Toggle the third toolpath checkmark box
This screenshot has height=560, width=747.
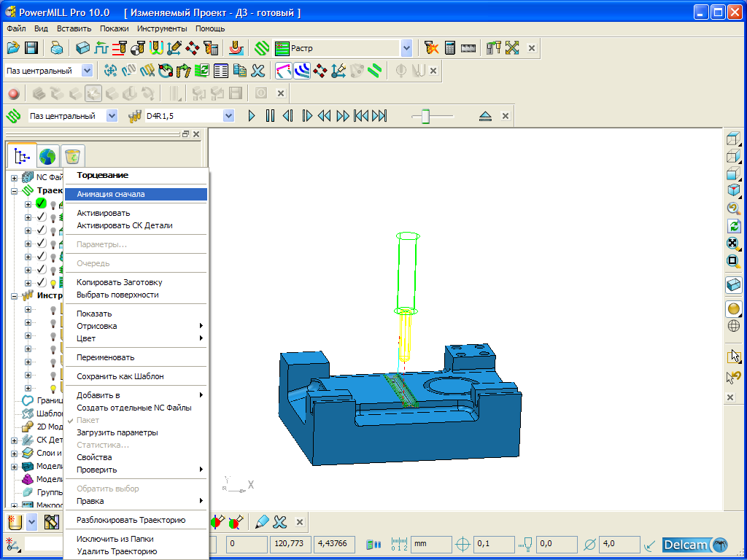[41, 230]
